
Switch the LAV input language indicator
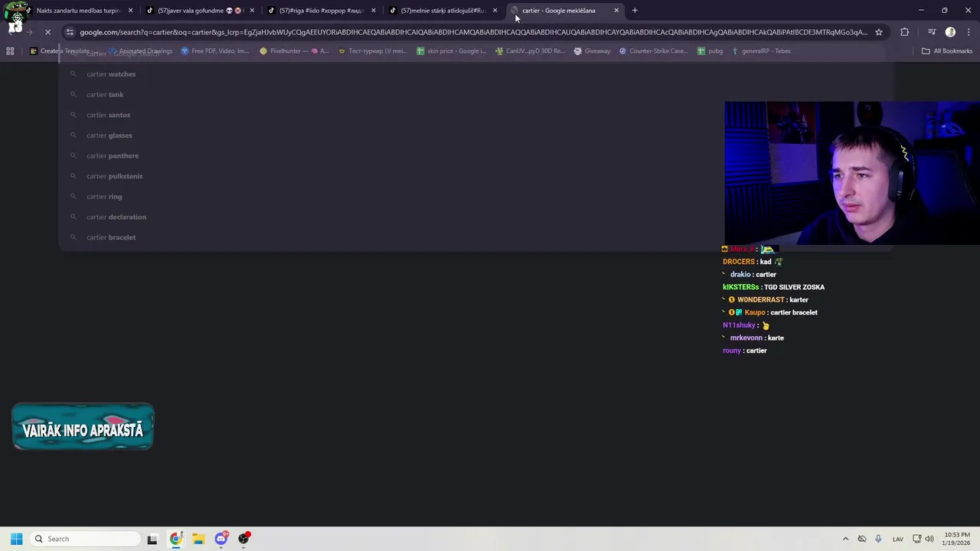[898, 539]
